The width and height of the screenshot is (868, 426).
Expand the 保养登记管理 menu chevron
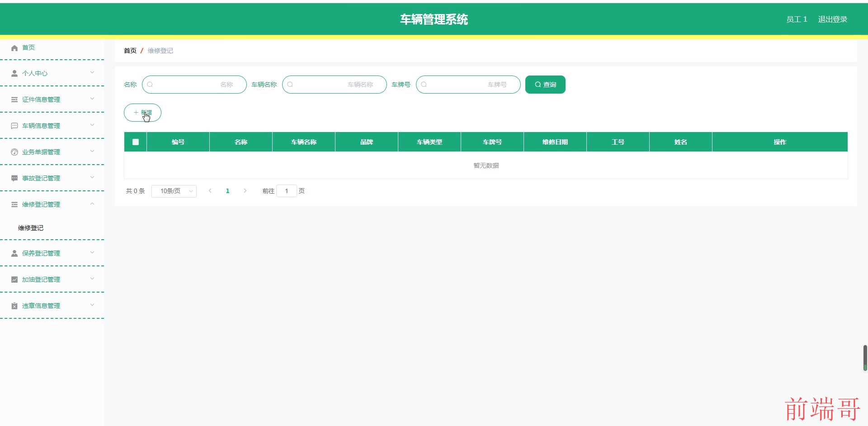92,252
